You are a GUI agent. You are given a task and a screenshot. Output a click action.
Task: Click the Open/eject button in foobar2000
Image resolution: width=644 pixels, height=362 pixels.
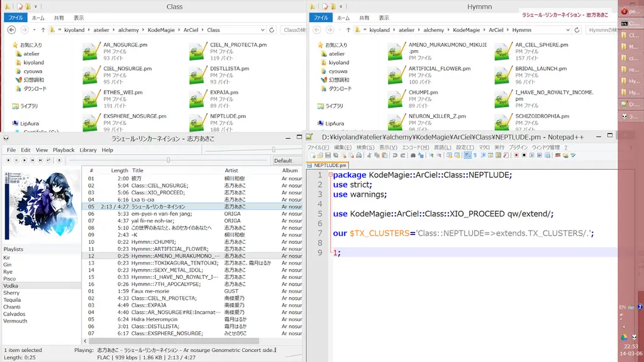coord(60,160)
